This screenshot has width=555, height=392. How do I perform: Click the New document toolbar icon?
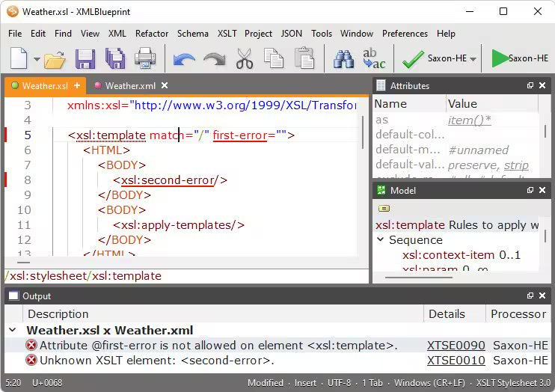(19, 58)
